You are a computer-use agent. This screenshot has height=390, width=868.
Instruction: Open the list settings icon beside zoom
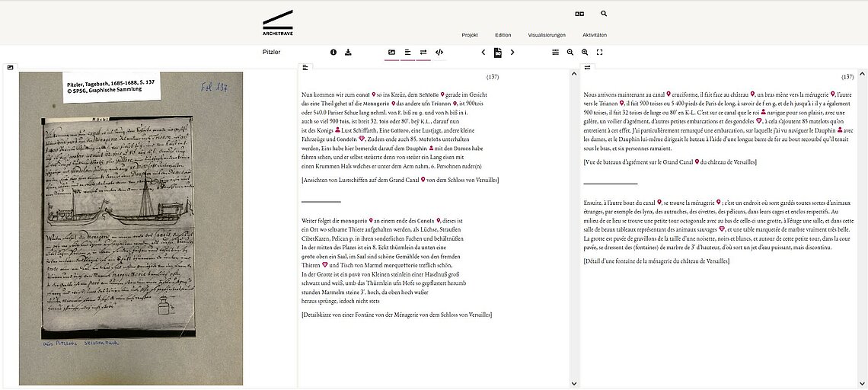point(555,53)
